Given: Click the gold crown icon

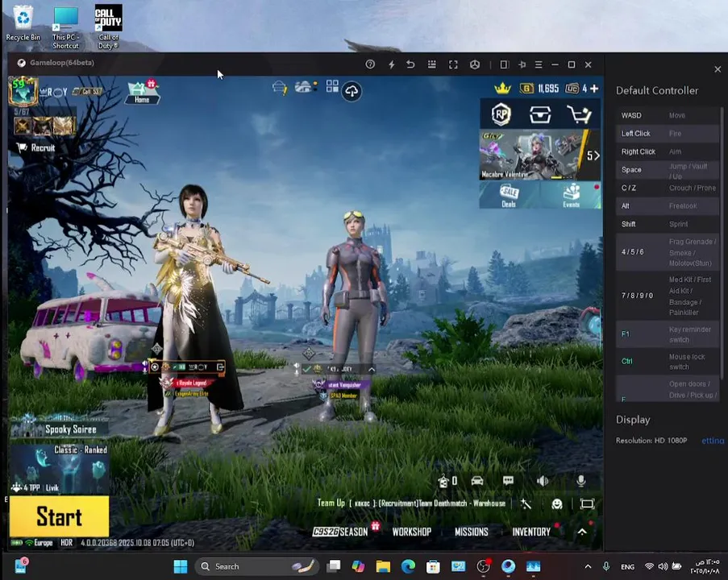Looking at the screenshot, I should click(x=502, y=88).
